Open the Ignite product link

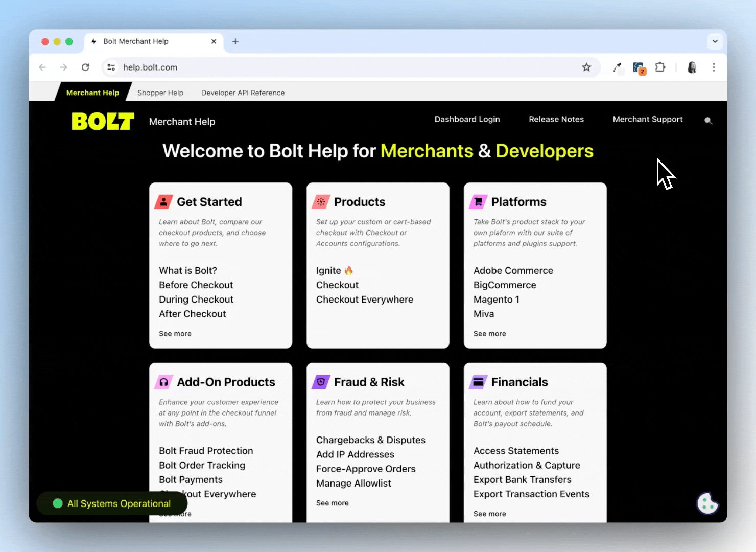[x=335, y=270]
